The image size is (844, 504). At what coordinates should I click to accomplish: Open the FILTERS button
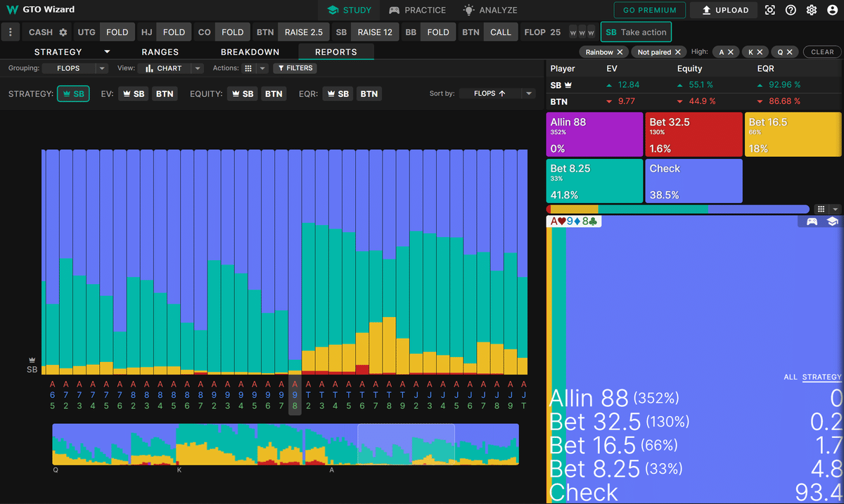pos(295,68)
